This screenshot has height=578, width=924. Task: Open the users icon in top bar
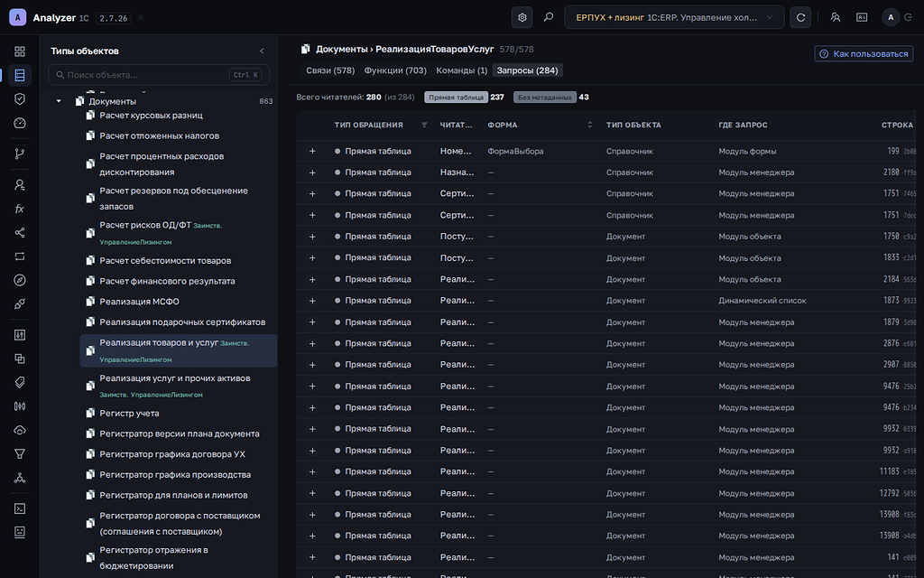click(x=836, y=18)
